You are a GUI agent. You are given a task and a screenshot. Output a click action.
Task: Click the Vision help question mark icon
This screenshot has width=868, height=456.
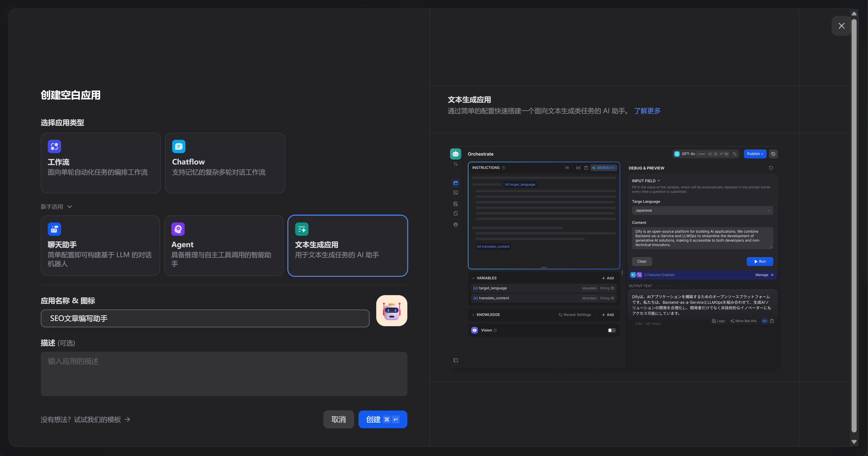click(495, 330)
